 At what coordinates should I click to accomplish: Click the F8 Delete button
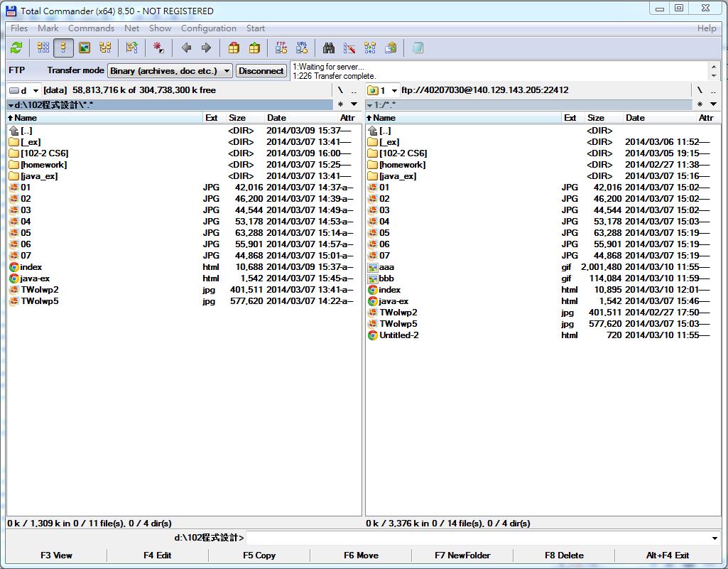(x=564, y=556)
